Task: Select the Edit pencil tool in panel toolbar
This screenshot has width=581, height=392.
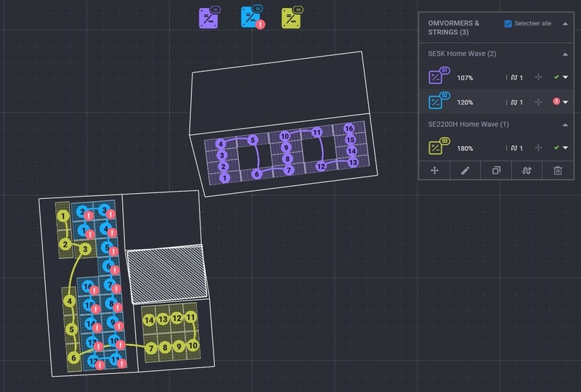Action: (x=466, y=171)
